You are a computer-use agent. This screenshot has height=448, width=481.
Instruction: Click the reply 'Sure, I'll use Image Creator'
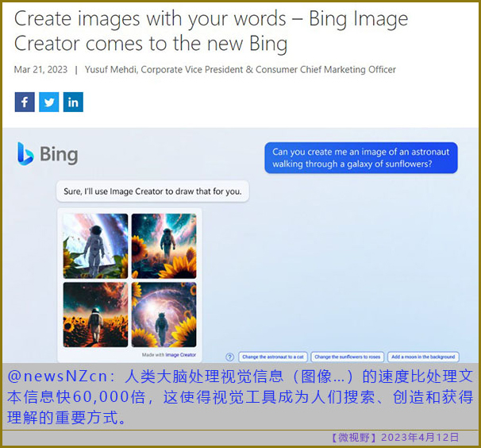[152, 191]
